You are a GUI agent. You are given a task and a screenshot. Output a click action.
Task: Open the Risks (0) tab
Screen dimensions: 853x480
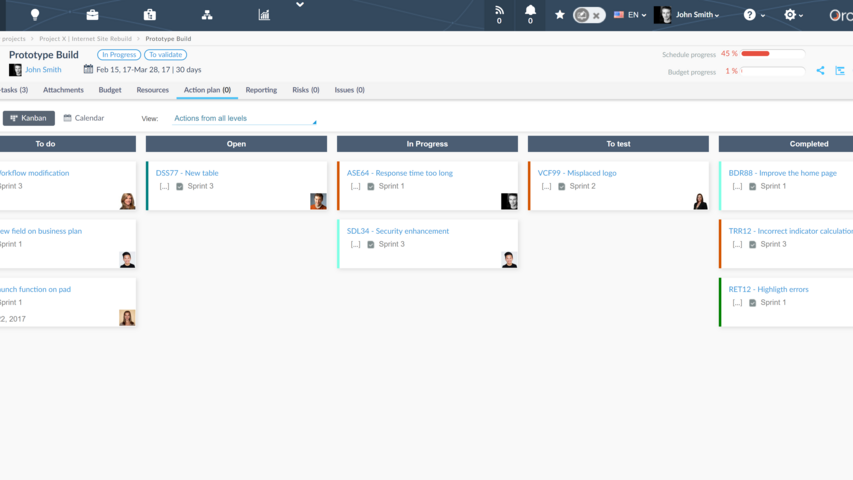tap(306, 90)
